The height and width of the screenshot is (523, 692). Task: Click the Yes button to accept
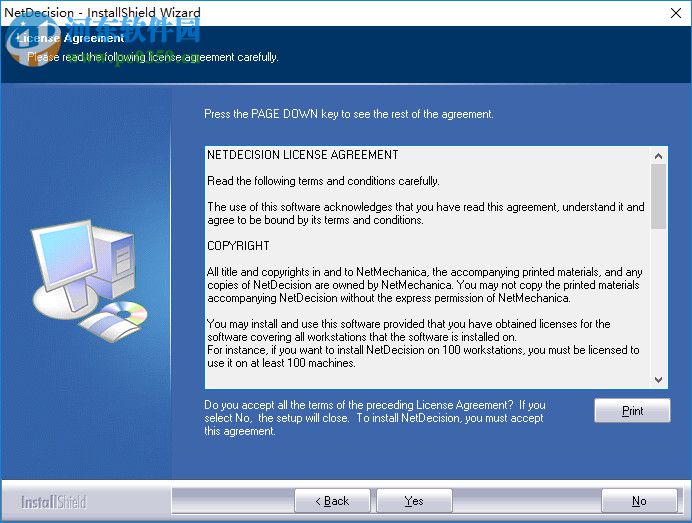click(x=414, y=501)
